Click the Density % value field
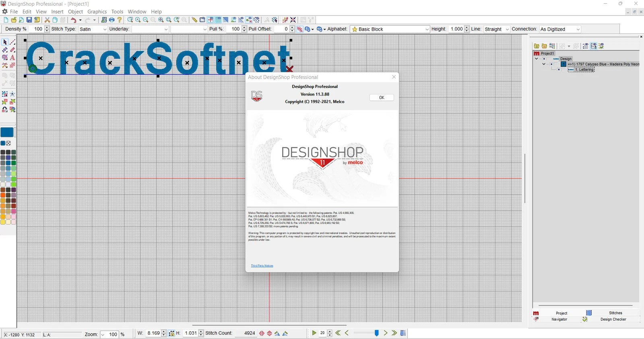The height and width of the screenshot is (339, 644). tap(36, 29)
